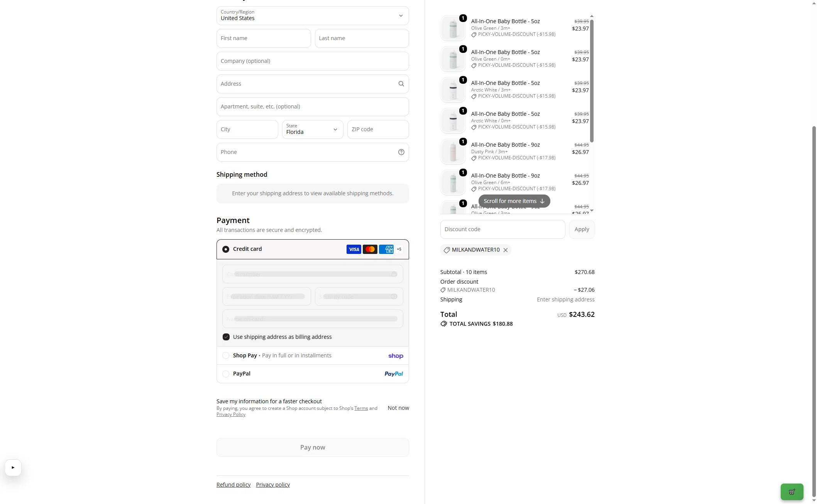This screenshot has height=504, width=817.
Task: Remove the MILKANDWATER10 discount code
Action: 505,250
